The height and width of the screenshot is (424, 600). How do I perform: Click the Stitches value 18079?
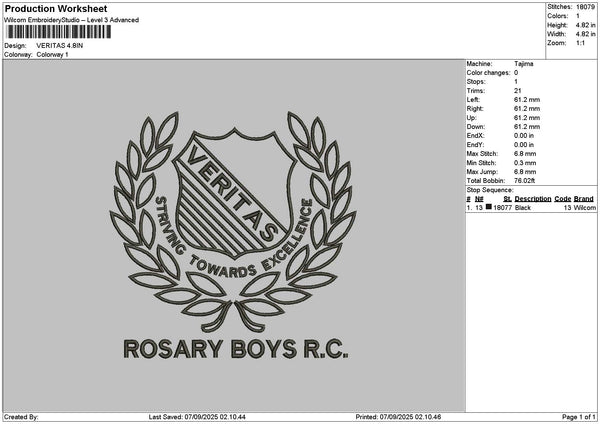pos(585,7)
